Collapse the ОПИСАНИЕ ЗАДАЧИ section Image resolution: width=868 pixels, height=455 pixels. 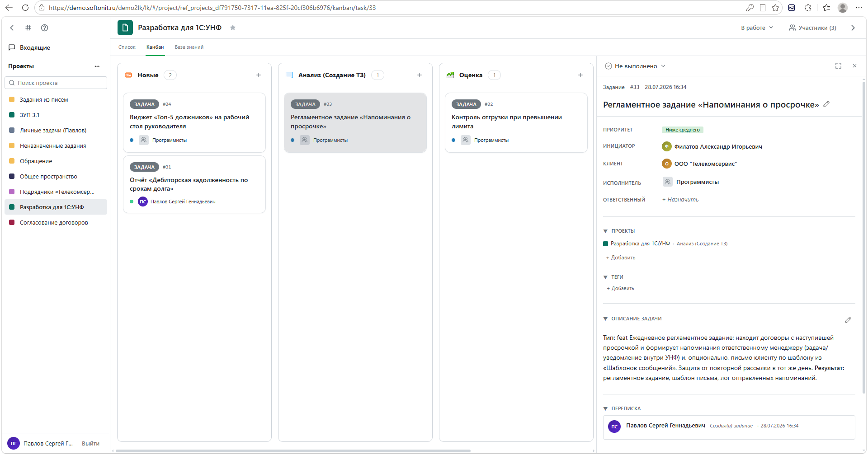click(x=605, y=319)
